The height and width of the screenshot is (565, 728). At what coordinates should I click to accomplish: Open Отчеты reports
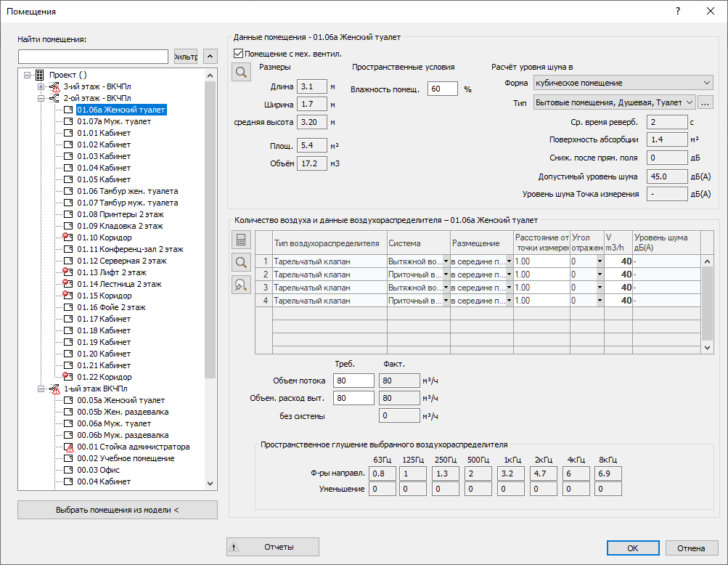click(272, 547)
